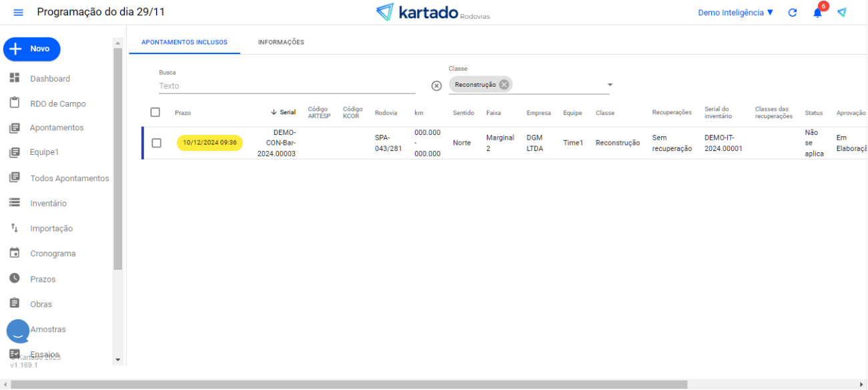Open Todos Apontamentos in the sidebar
Viewport: 868px width, 390px height.
click(69, 178)
